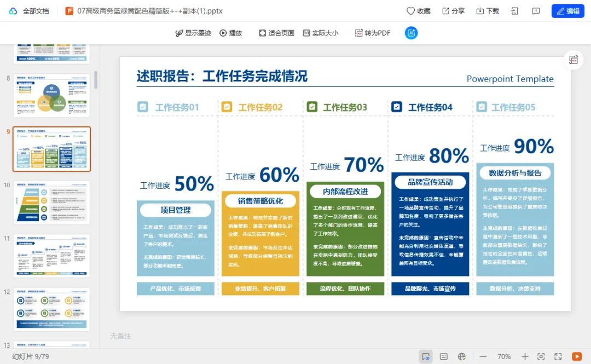This screenshot has width=591, height=364.
Task: Click the orange PPT file icon
Action: click(69, 11)
